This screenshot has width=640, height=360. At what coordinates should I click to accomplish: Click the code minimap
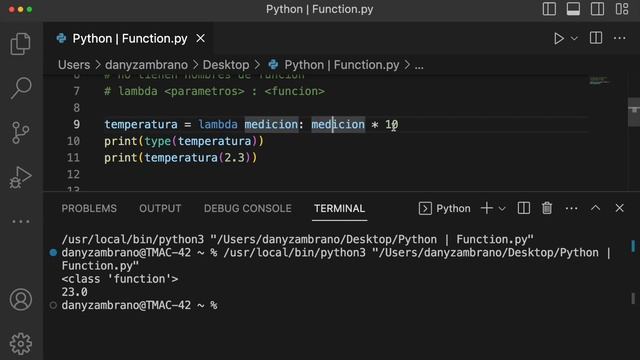tap(599, 80)
